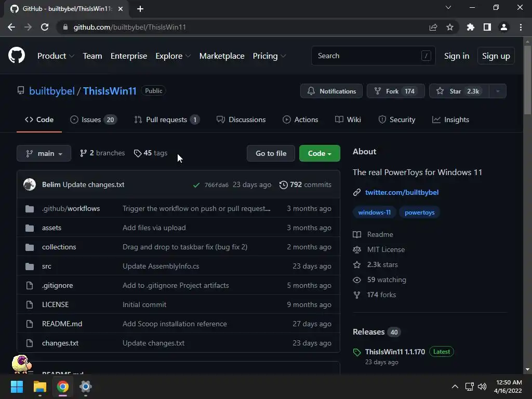Open Chrome three-dot menu

(x=521, y=27)
